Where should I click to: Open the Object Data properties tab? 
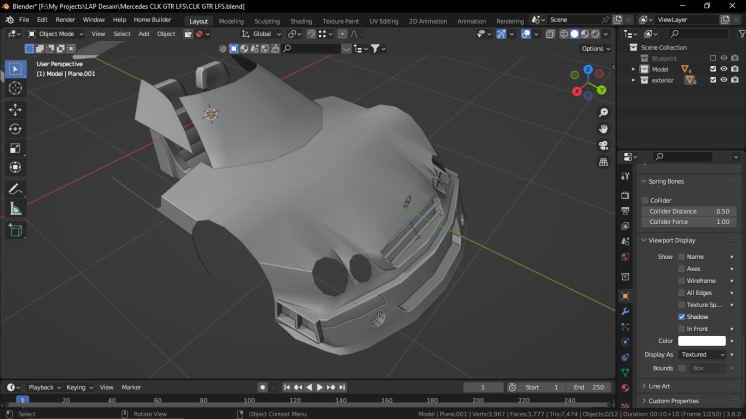[625, 372]
